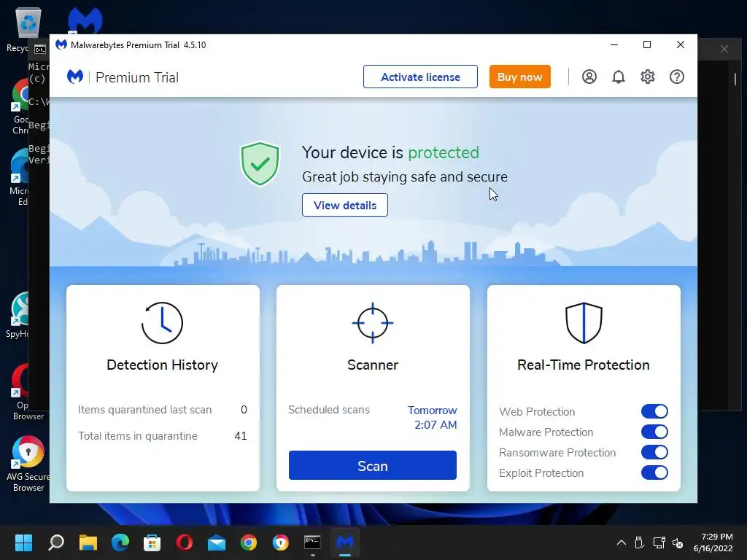Click the Web Protection label
747x560 pixels.
pyautogui.click(x=537, y=411)
